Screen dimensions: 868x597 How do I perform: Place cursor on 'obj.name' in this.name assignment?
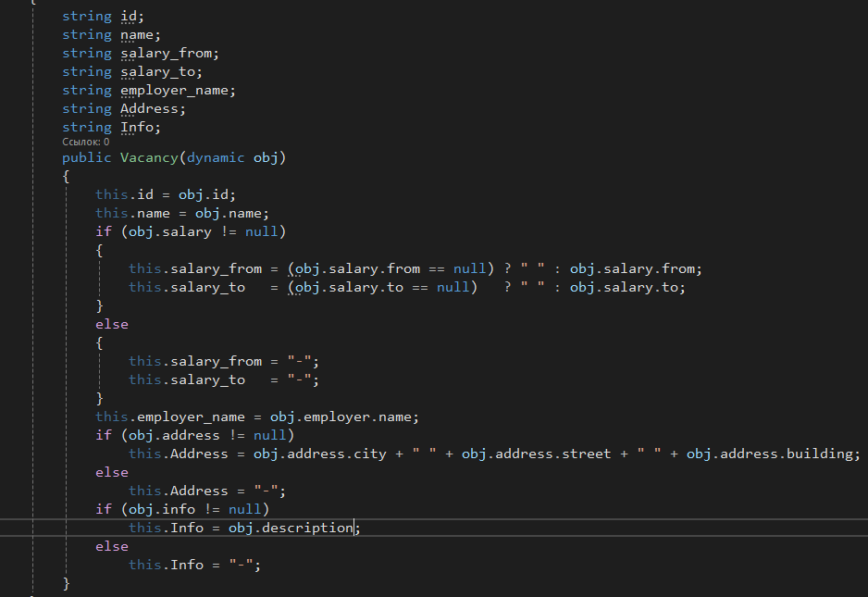pos(228,213)
